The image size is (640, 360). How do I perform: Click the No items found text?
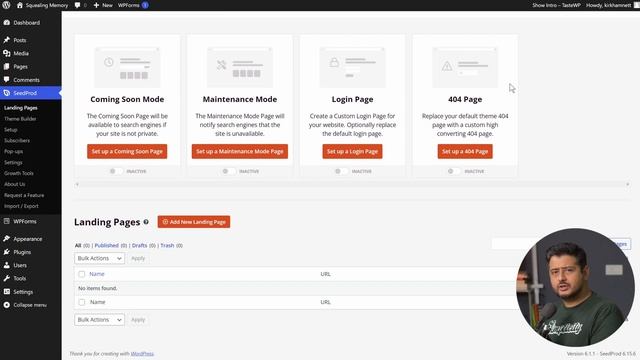98,289
